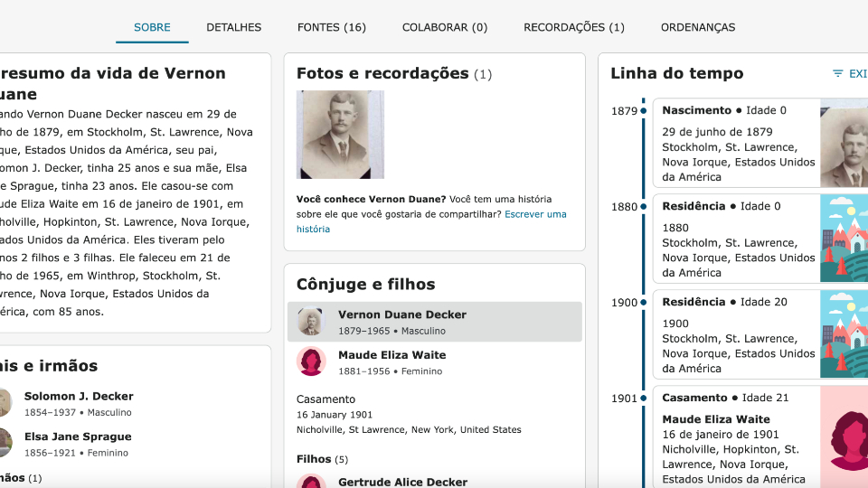This screenshot has height=488, width=868.
Task: Click the Filhos (5) heading
Action: [x=322, y=459]
